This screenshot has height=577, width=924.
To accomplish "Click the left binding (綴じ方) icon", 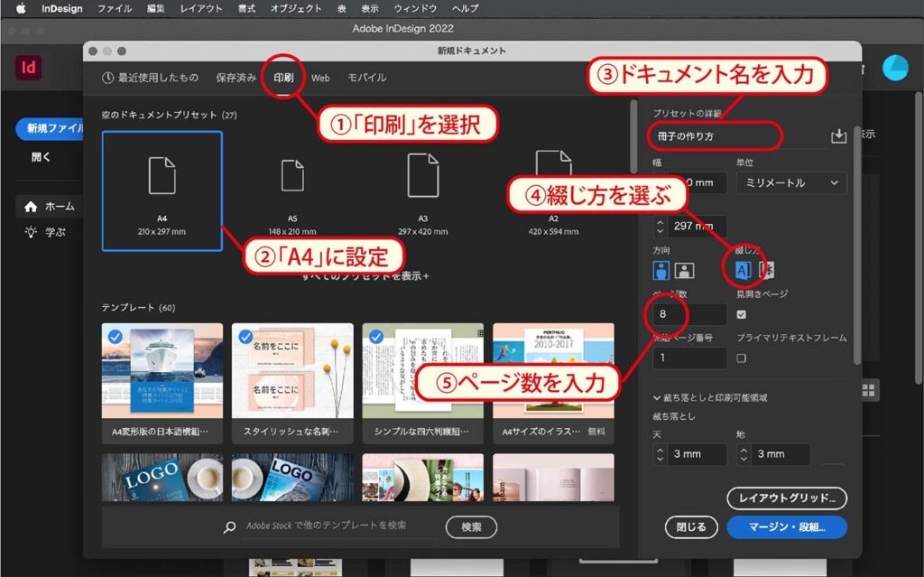I will (x=742, y=269).
